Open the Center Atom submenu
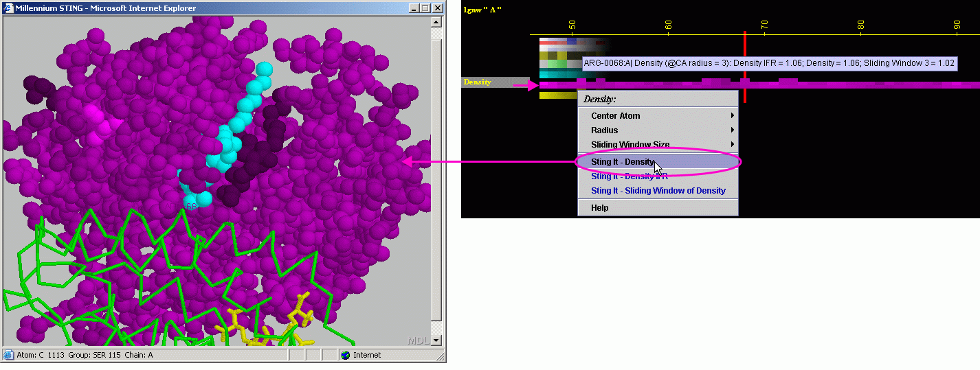Viewport: 980px width, 370px height. pos(658,116)
